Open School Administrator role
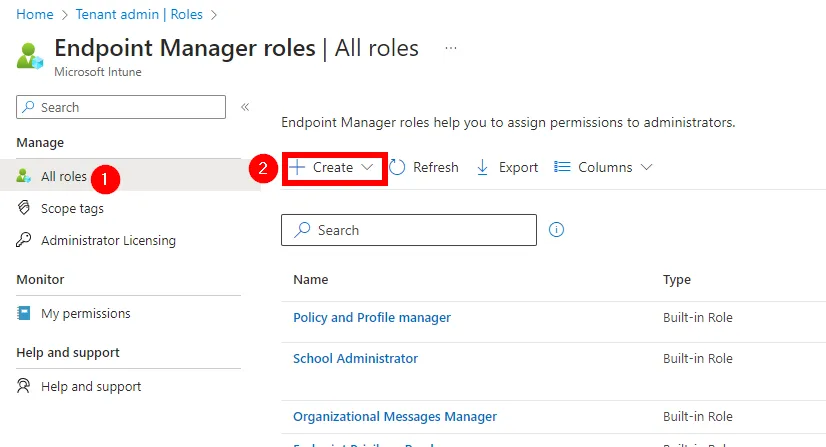This screenshot has width=826, height=447. [355, 358]
